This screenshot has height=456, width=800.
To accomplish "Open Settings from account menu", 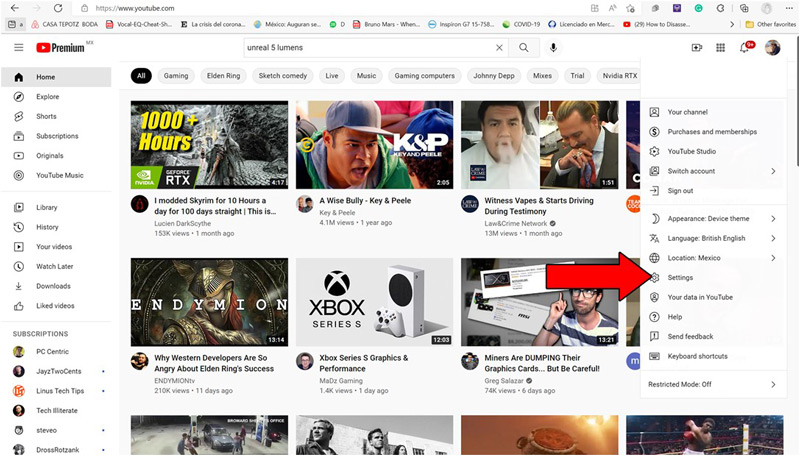I will click(x=713, y=277).
